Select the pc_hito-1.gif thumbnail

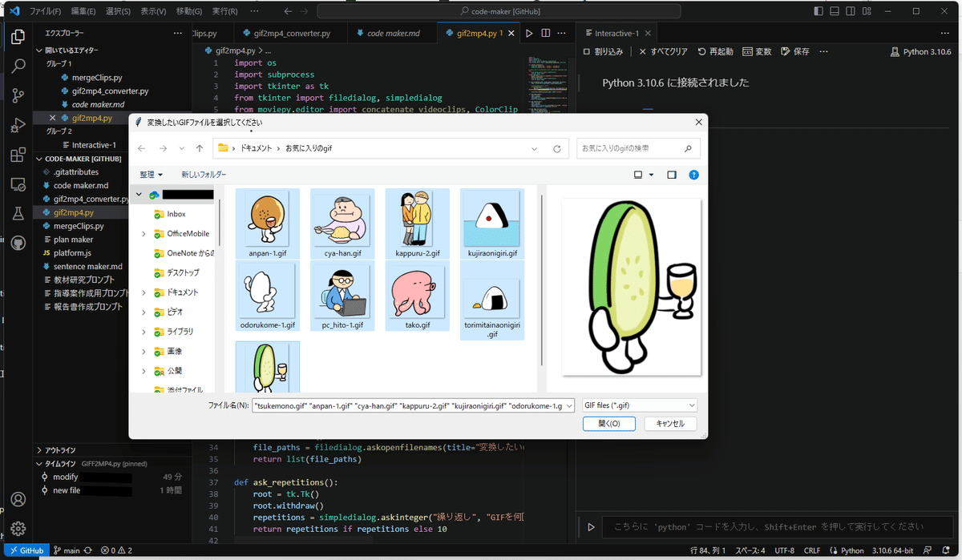point(342,297)
